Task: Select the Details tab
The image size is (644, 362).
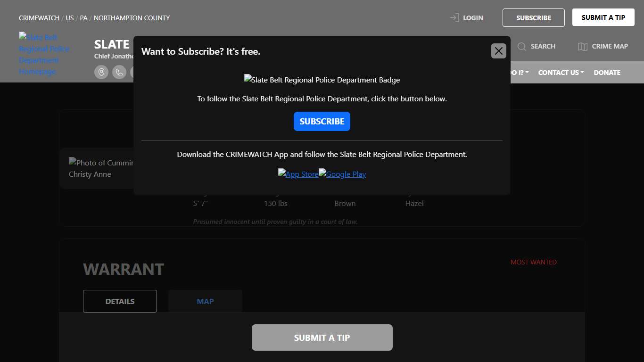Action: [120, 301]
